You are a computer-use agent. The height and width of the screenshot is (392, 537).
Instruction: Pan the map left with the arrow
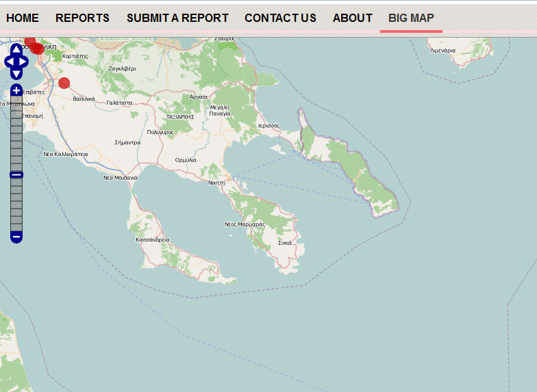[x=9, y=62]
